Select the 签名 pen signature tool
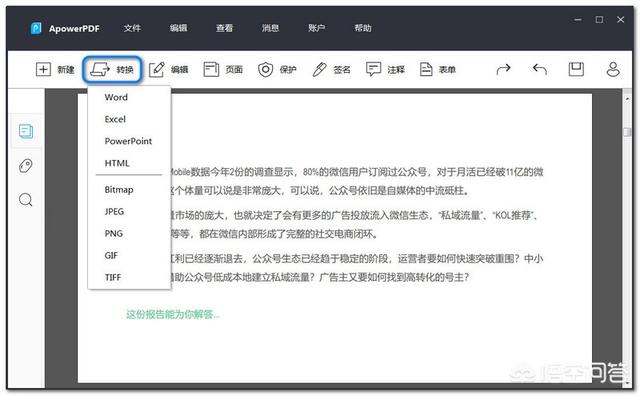 (319, 69)
